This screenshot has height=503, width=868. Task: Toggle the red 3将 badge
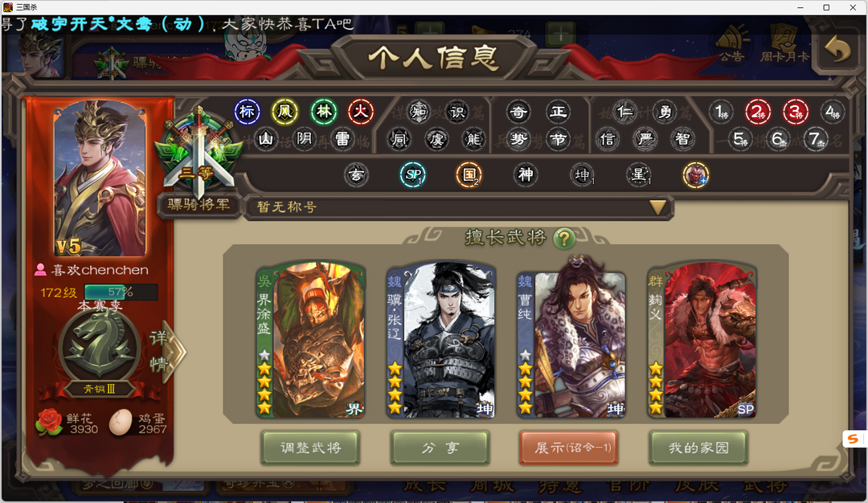pos(796,112)
